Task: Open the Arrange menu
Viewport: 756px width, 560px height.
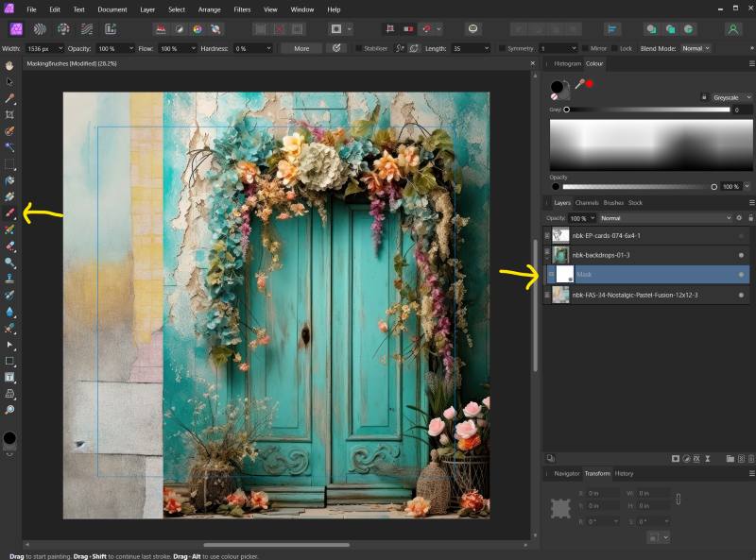Action: click(209, 9)
